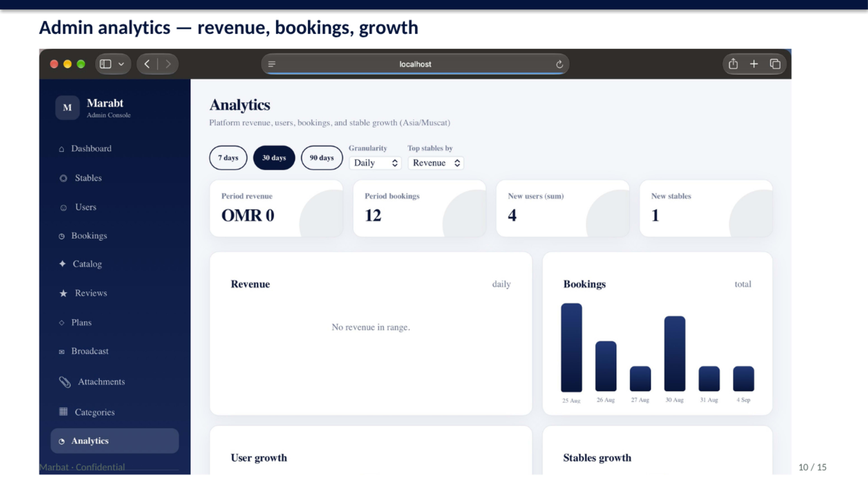The width and height of the screenshot is (868, 488).
Task: Click the Period bookings card
Action: pos(419,208)
